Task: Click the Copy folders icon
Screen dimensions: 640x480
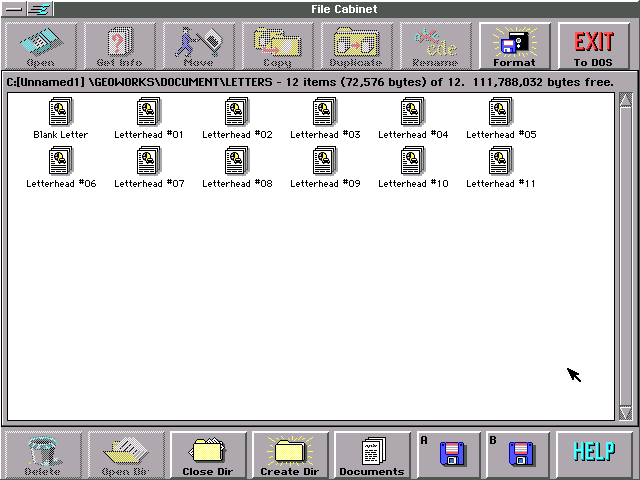Action: pyautogui.click(x=278, y=46)
